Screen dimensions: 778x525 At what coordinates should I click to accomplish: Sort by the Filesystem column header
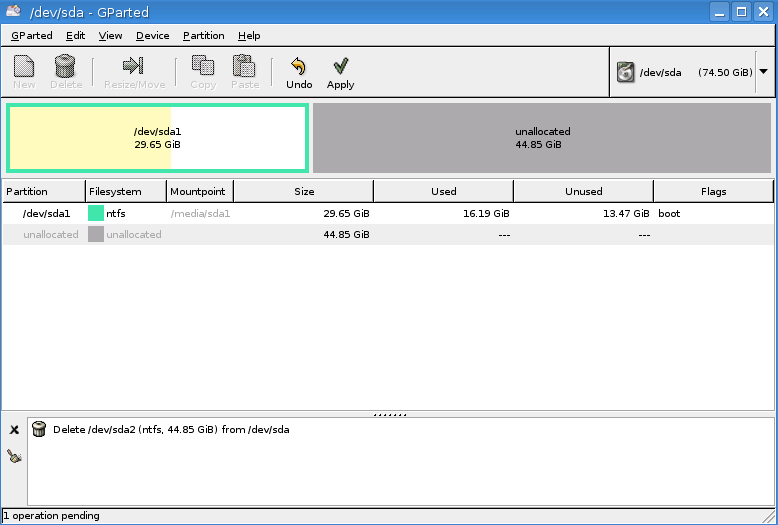[x=126, y=192]
